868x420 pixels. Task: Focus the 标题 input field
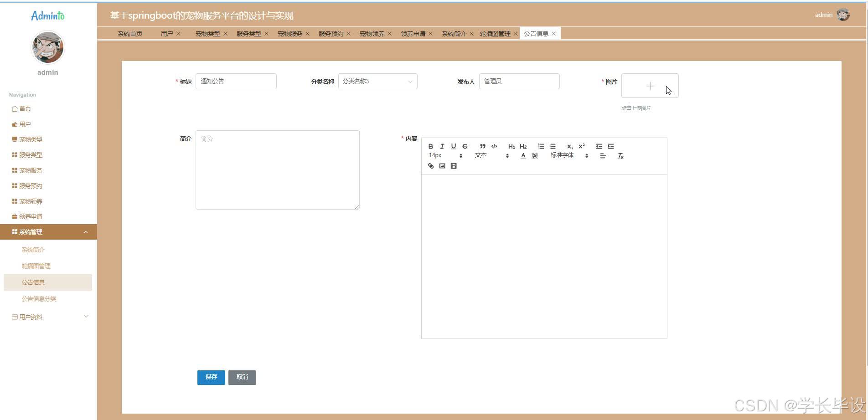pyautogui.click(x=236, y=81)
